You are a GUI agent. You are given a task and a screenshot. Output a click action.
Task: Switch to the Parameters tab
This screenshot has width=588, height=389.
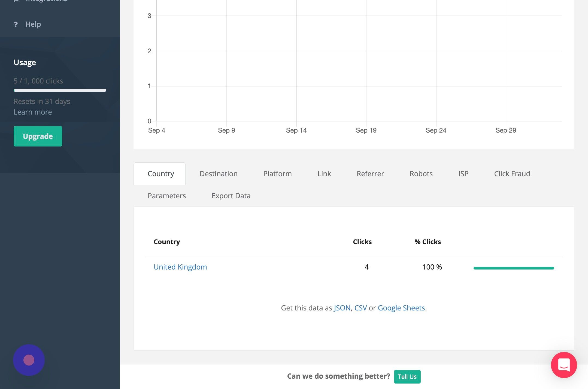click(167, 196)
